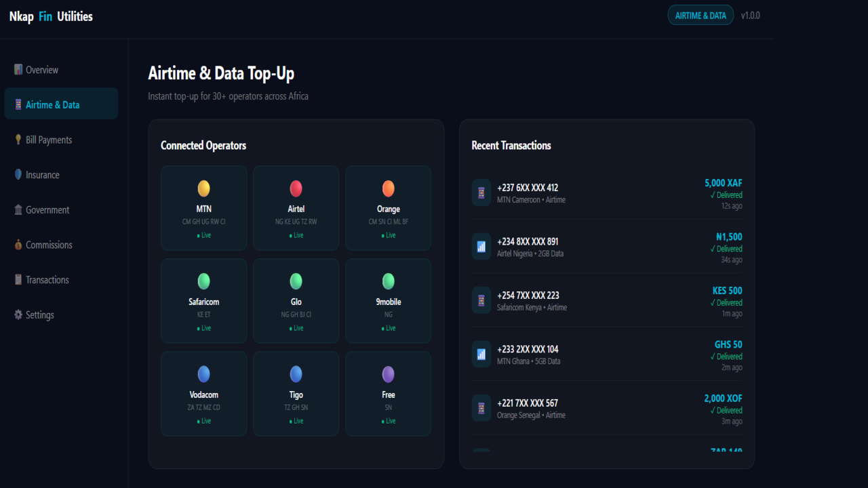
Task: Click country codes "NG GH BJ CI"
Action: coord(296,314)
